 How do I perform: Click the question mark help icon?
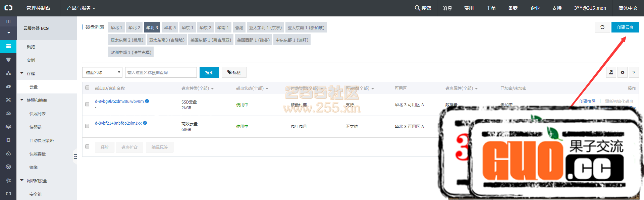(634, 72)
